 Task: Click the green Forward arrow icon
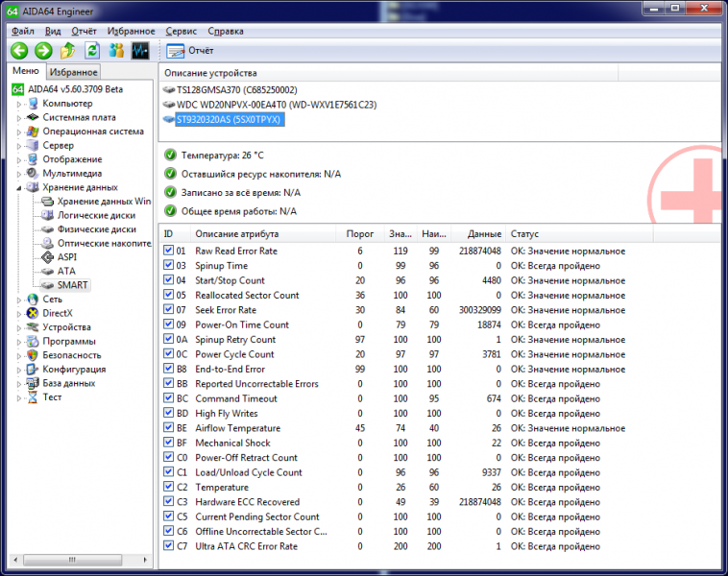(43, 51)
